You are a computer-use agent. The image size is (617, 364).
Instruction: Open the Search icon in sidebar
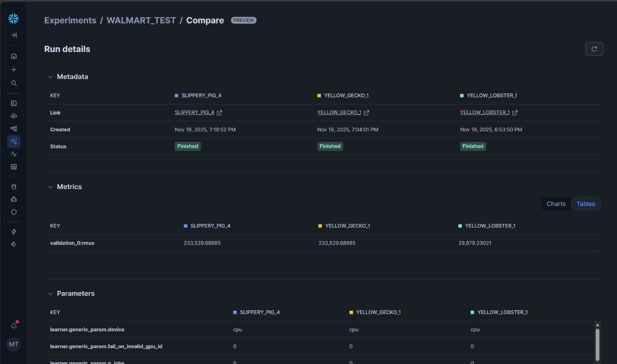pos(14,83)
